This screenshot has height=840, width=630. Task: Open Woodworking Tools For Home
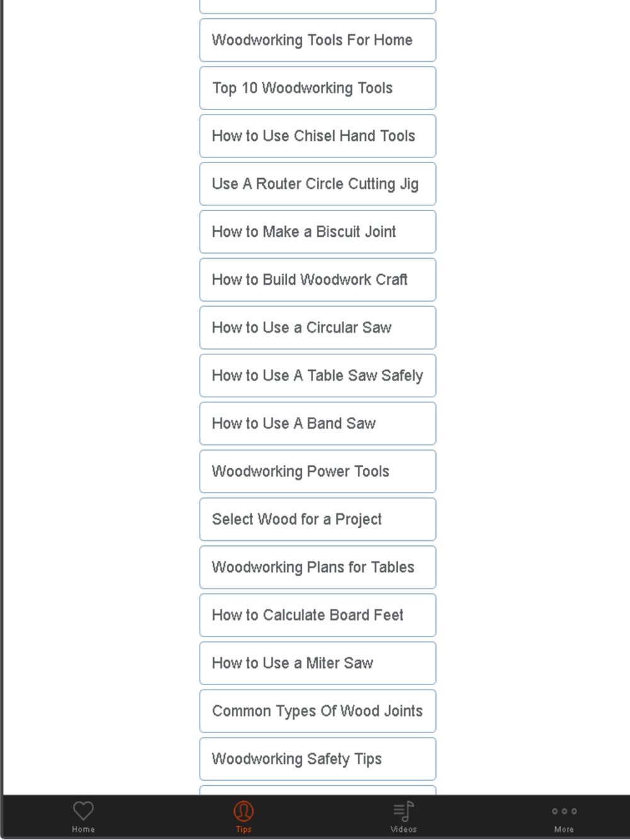(318, 40)
